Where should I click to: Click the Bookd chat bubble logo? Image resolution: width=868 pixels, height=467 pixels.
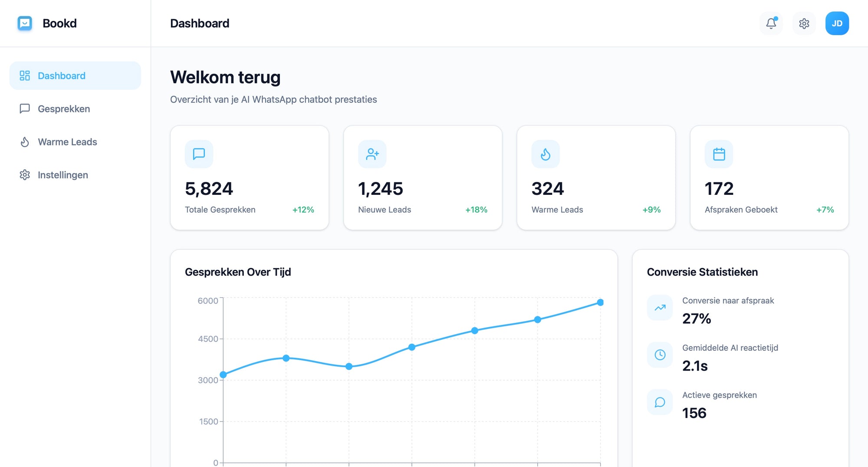coord(25,23)
